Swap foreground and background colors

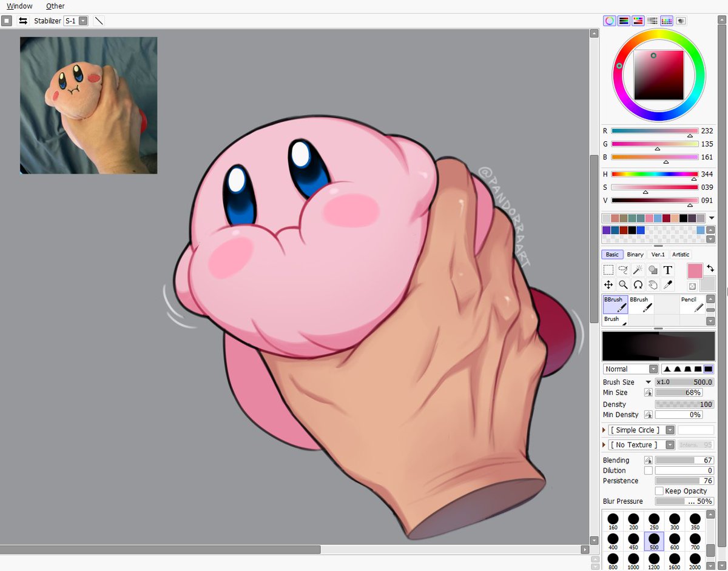[710, 269]
